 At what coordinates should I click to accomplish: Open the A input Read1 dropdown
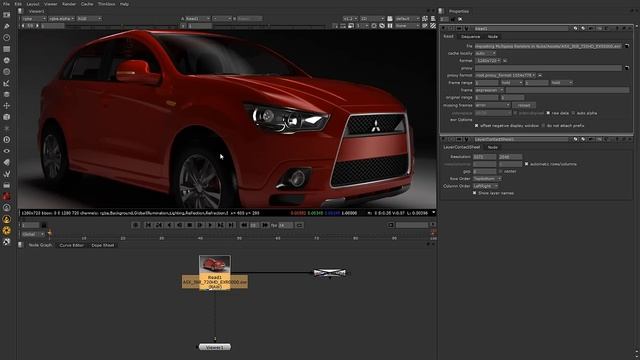(x=198, y=18)
